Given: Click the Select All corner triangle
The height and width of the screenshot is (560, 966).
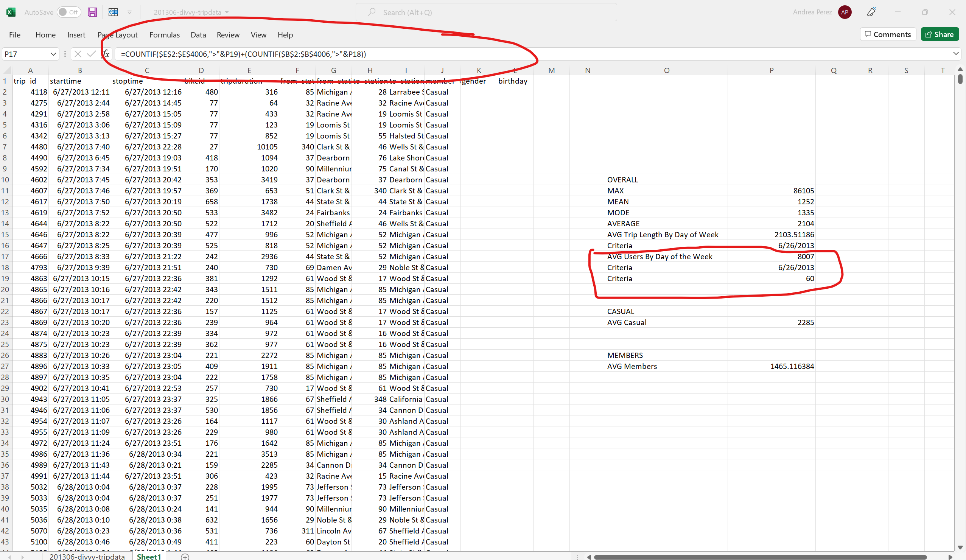Looking at the screenshot, I should [6, 70].
